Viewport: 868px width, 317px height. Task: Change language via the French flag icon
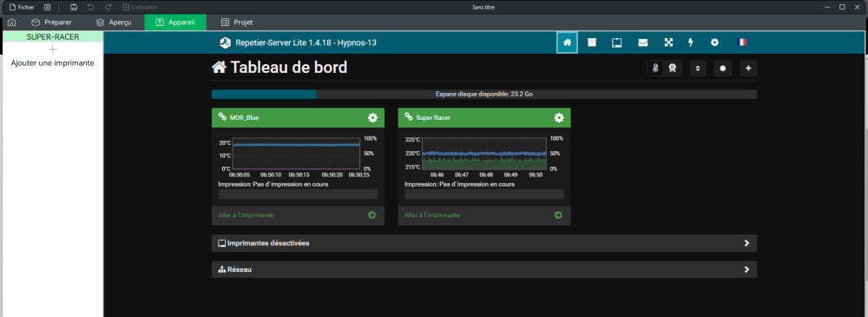[x=742, y=43]
